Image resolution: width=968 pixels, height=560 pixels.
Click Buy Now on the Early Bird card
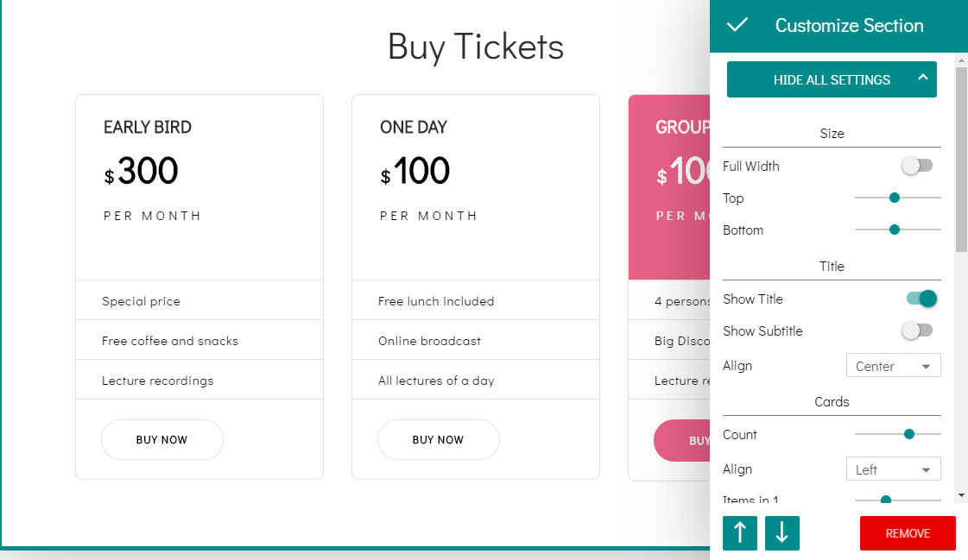click(162, 440)
